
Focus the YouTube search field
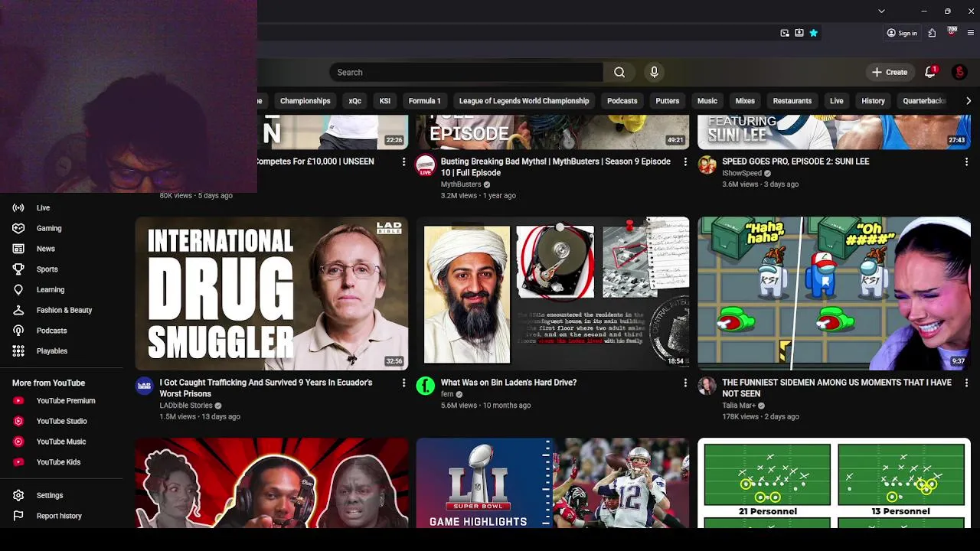466,72
